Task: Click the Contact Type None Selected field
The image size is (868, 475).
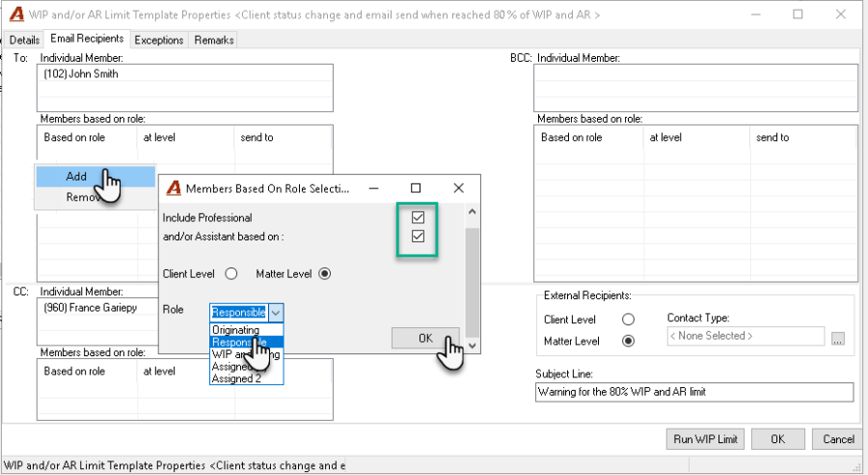Action: pyautogui.click(x=746, y=336)
